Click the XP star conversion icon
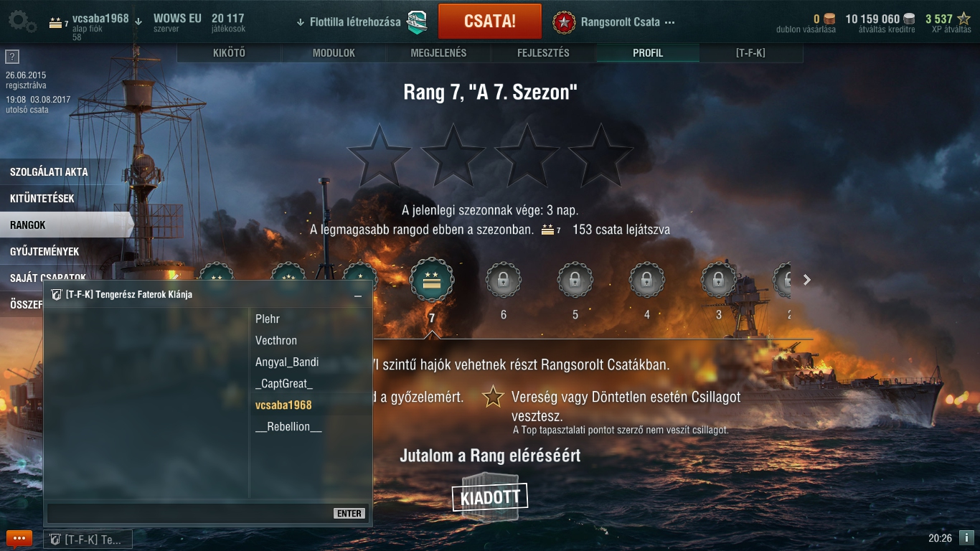 (964, 19)
